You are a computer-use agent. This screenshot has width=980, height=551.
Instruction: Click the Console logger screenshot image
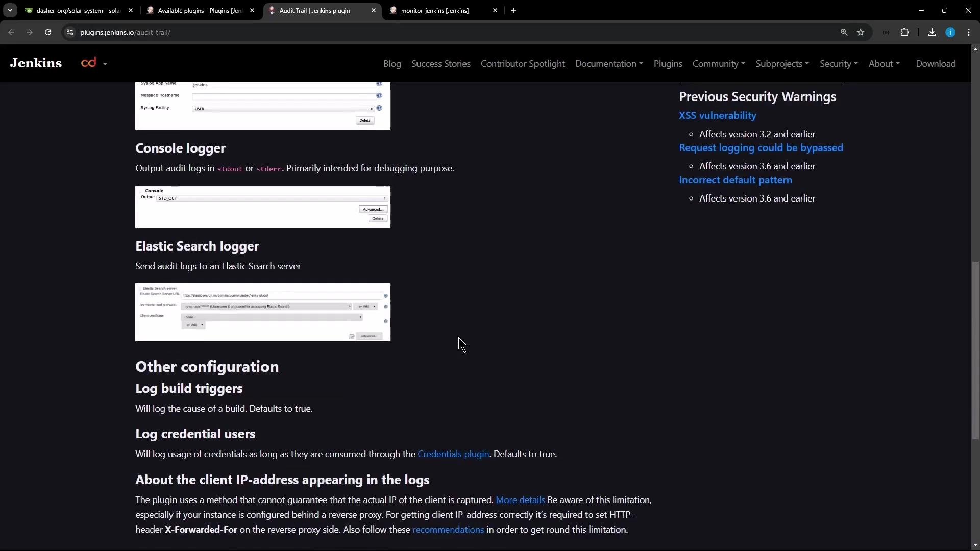pos(263,207)
